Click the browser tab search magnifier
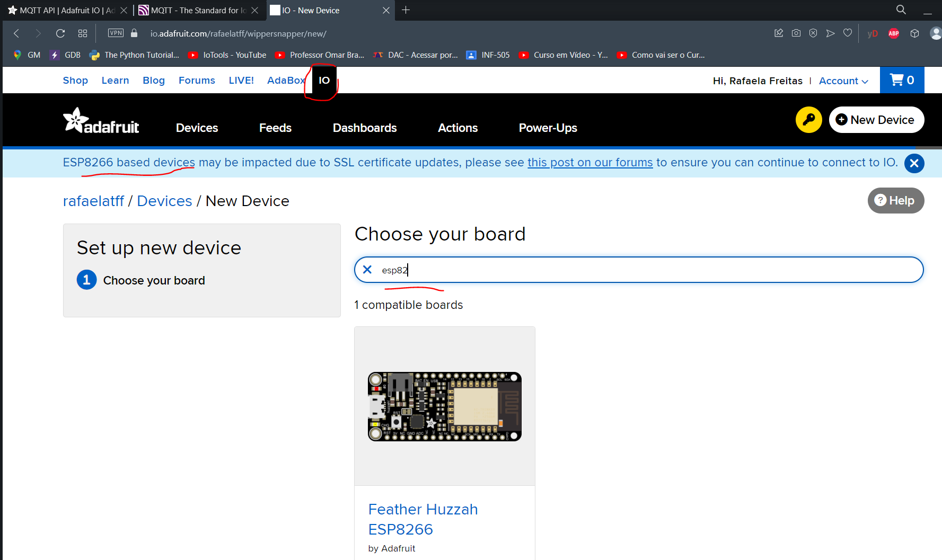942x560 pixels. click(901, 10)
